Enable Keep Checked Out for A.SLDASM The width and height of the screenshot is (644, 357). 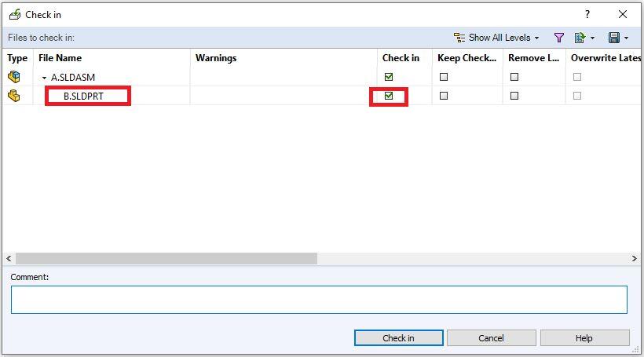pyautogui.click(x=444, y=77)
